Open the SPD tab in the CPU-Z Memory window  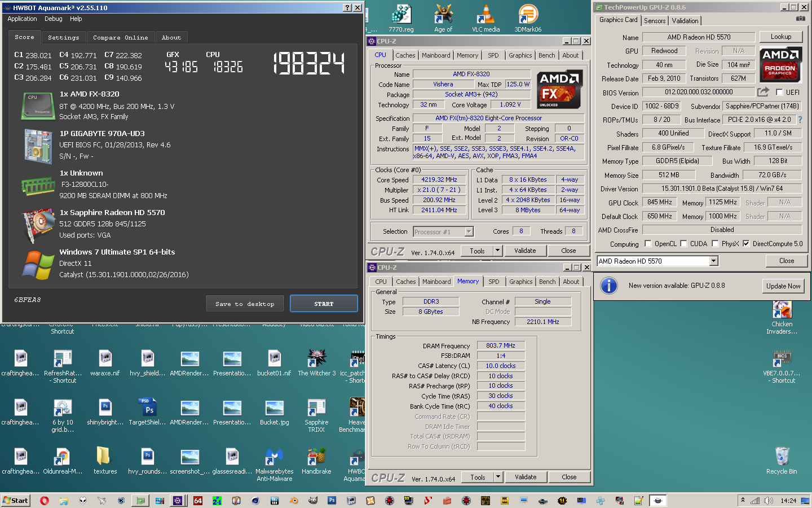tap(494, 282)
